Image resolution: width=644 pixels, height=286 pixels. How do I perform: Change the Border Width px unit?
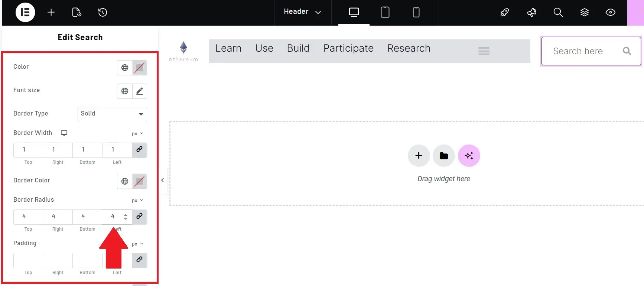pyautogui.click(x=137, y=133)
